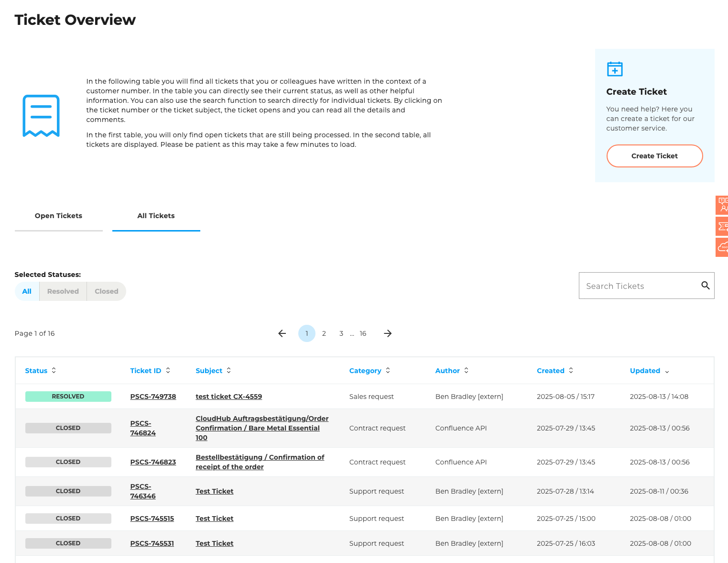The height and width of the screenshot is (563, 728).
Task: Click the previous page left arrow
Action: [282, 333]
